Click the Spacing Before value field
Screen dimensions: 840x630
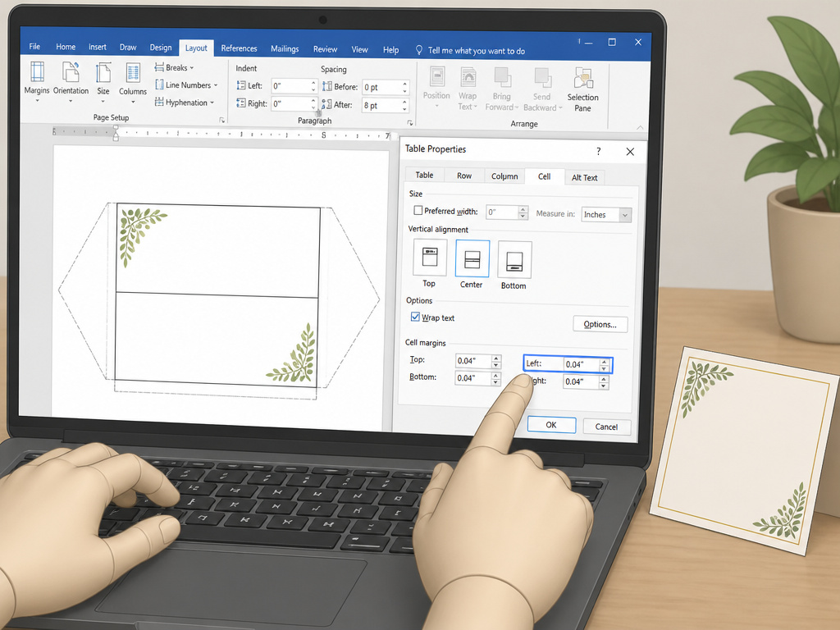click(381, 87)
